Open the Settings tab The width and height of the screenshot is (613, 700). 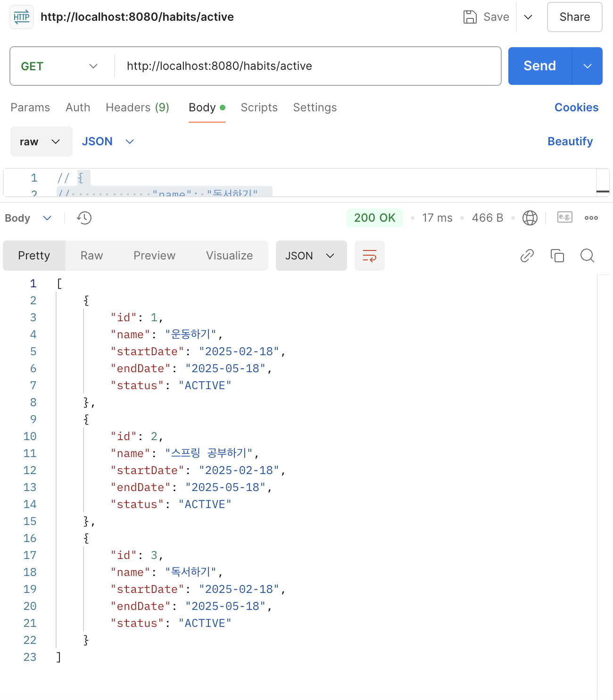(x=315, y=108)
